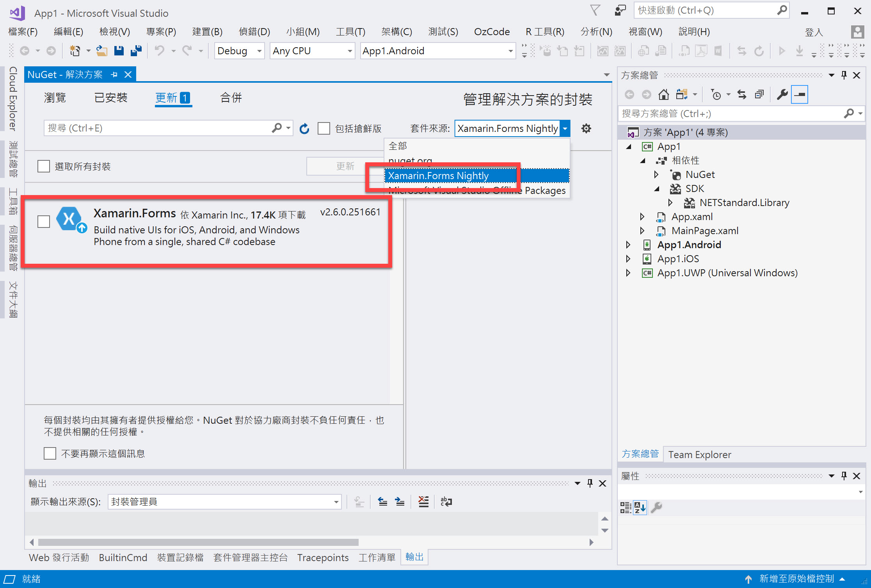Pin the Output panel
The width and height of the screenshot is (871, 588).
pos(590,483)
